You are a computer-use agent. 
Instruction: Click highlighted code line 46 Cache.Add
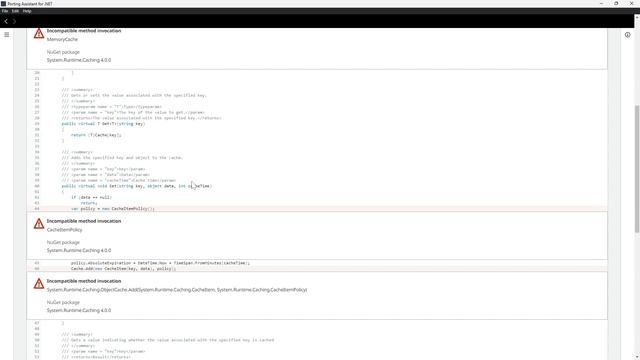click(317, 269)
